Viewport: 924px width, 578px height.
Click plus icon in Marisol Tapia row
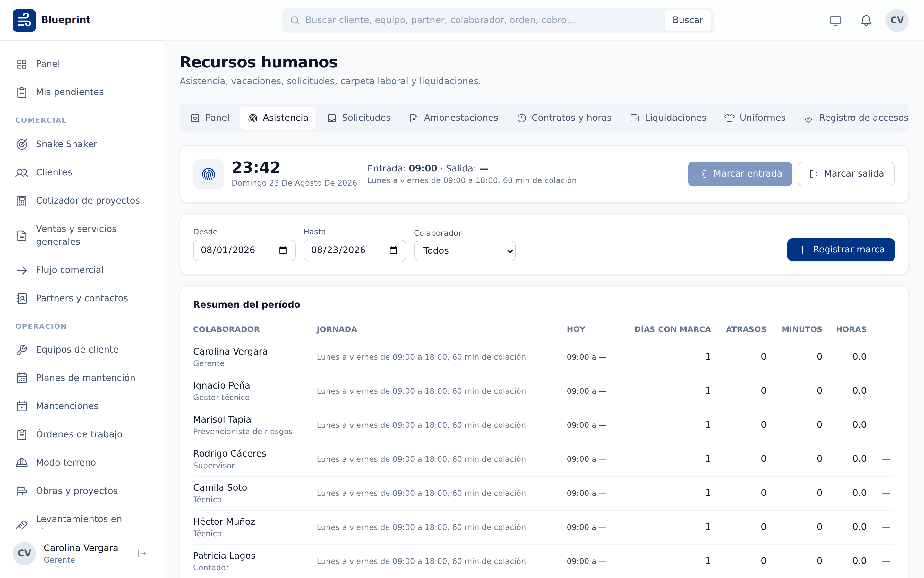[x=886, y=425]
